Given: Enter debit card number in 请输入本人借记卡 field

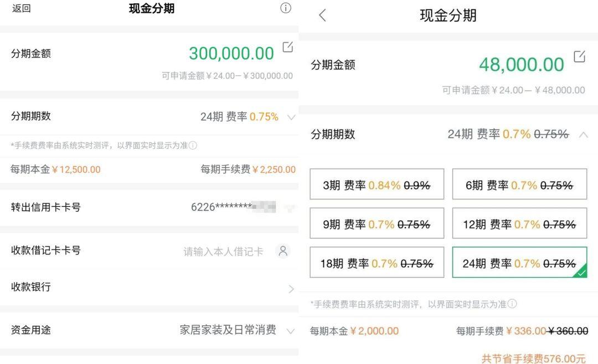Looking at the screenshot, I should (223, 252).
